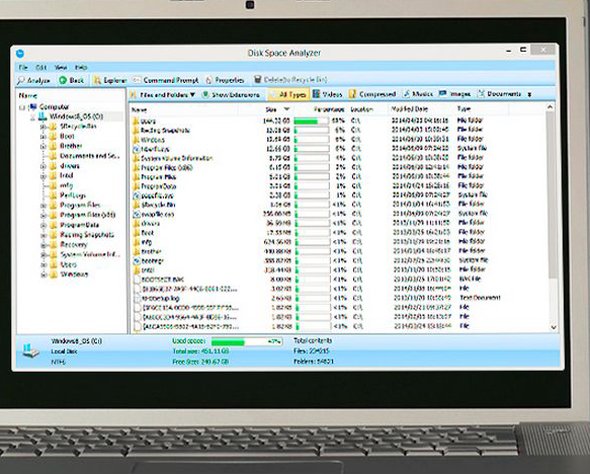
Task: Open the View menu
Action: [61, 67]
